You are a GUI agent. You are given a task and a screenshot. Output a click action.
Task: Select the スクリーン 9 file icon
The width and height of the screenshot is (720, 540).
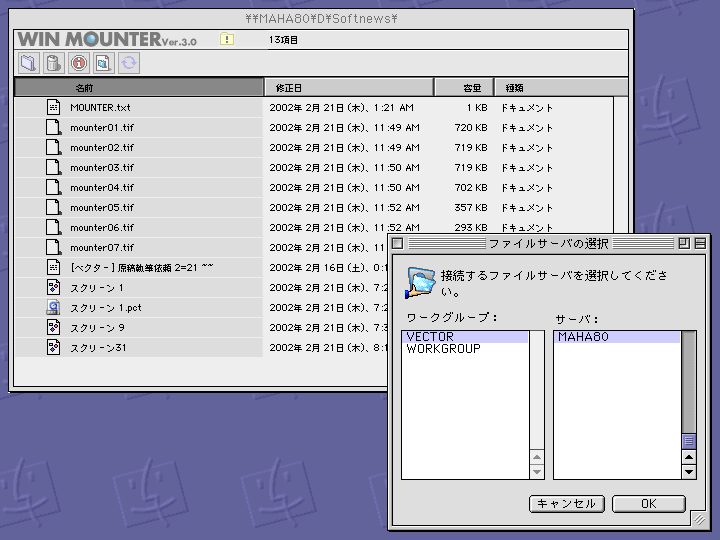[x=53, y=327]
